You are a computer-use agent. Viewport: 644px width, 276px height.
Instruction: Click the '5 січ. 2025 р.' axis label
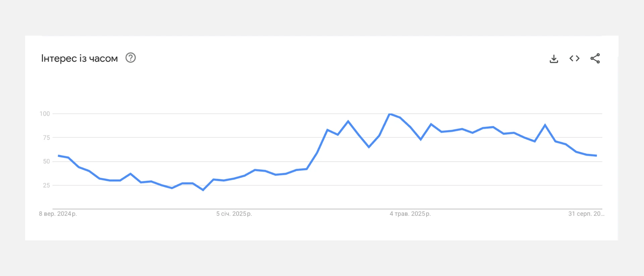[x=234, y=214]
